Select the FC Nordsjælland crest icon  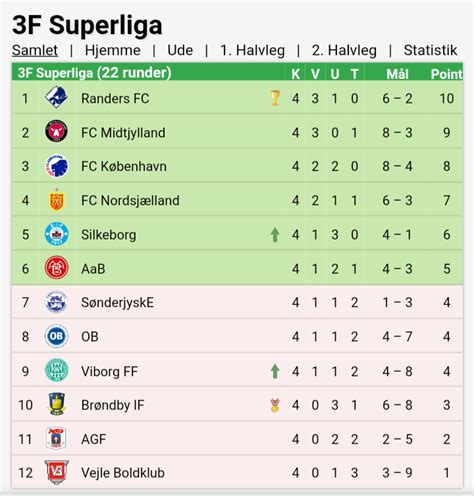[x=56, y=200]
